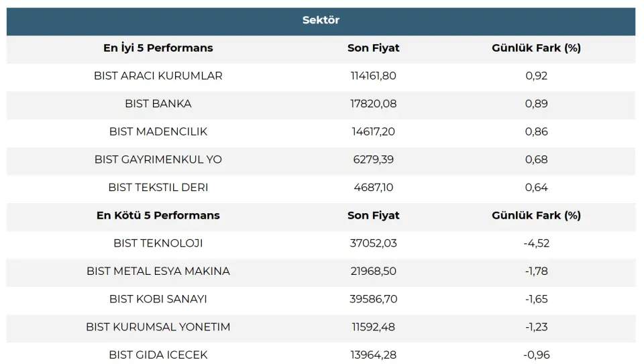This screenshot has width=644, height=364.
Task: Click the top Günlük Fark (%) column header
Action: pyautogui.click(x=536, y=48)
